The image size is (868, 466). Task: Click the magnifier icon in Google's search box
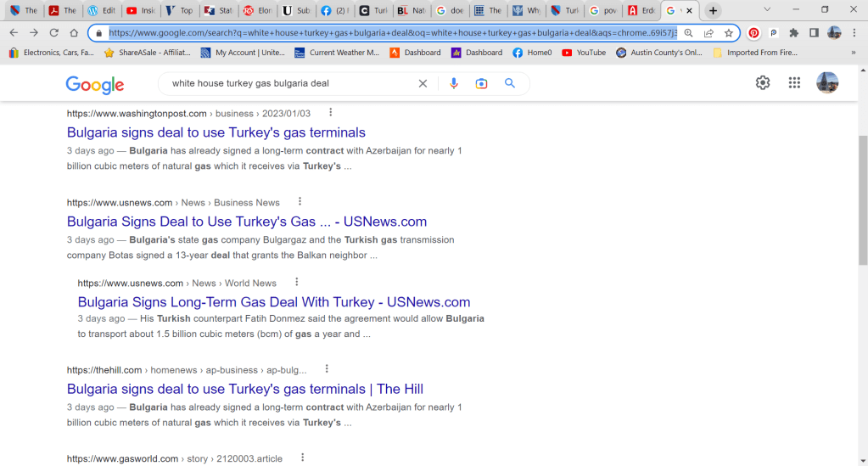[x=510, y=83]
